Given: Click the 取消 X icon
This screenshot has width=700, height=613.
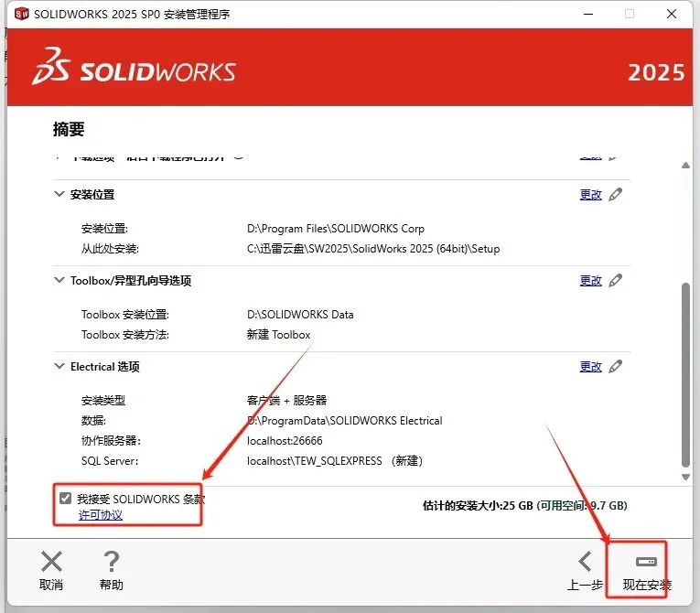Looking at the screenshot, I should 51,562.
